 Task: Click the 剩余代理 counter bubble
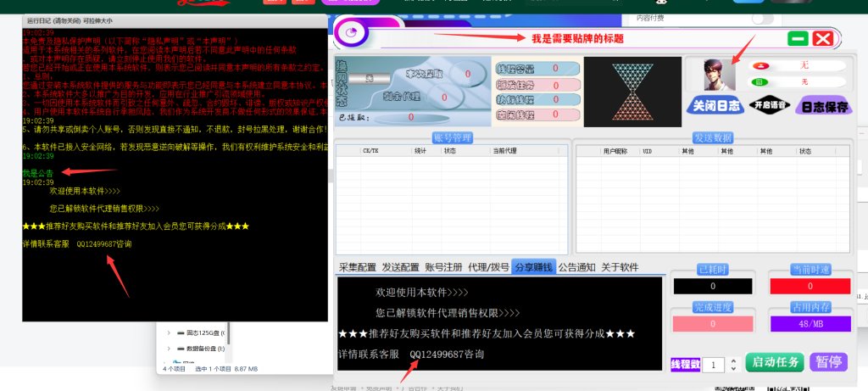click(444, 98)
